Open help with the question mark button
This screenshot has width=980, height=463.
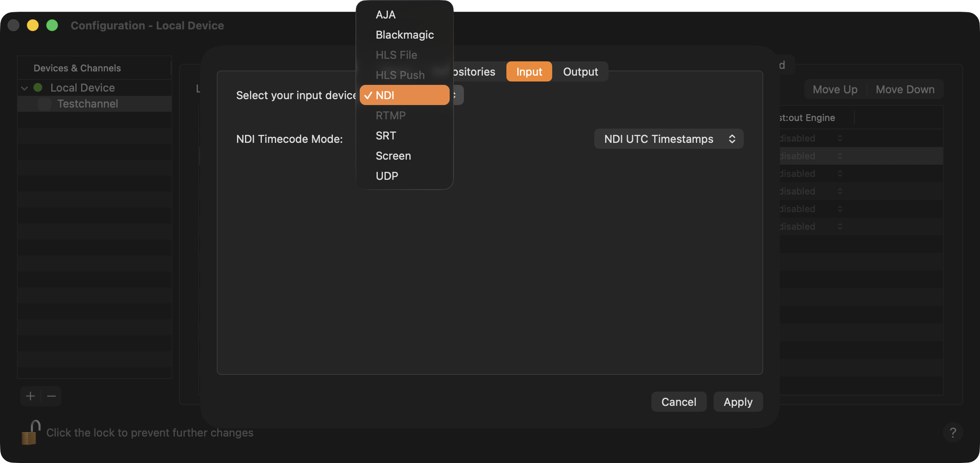coord(953,432)
